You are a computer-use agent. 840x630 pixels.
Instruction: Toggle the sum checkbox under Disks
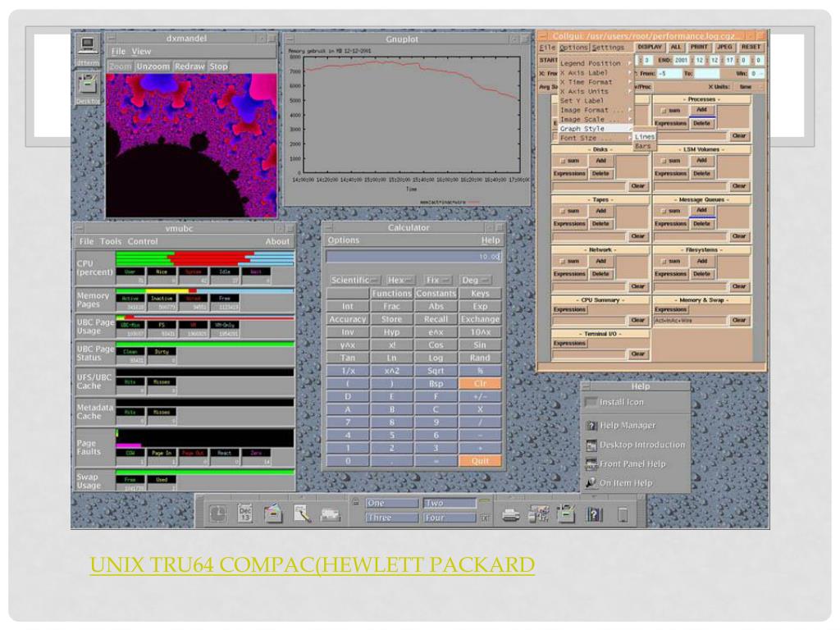pos(563,162)
